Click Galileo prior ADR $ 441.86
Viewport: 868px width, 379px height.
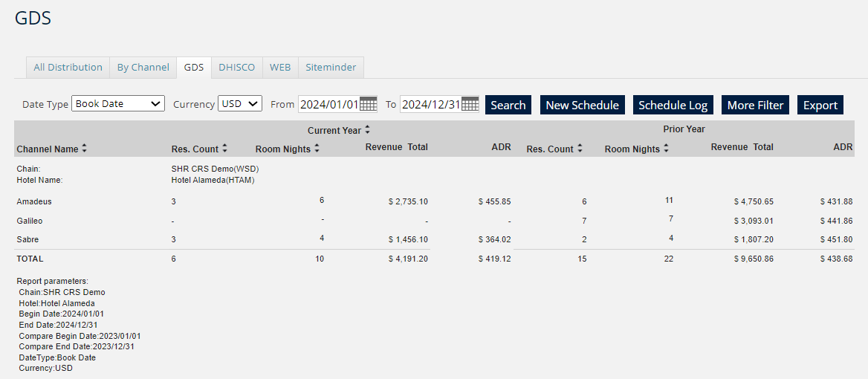coord(837,221)
